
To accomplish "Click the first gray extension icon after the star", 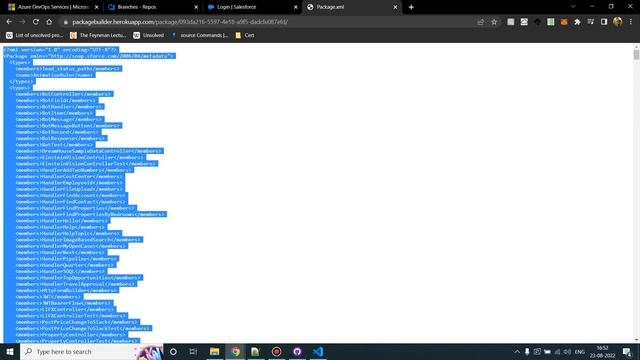I will [511, 22].
